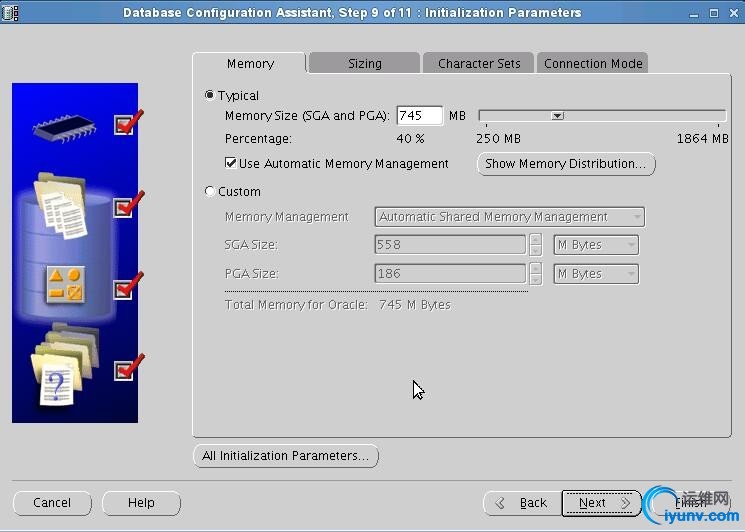The image size is (745, 532).
Task: Click Show Memory Distribution button
Action: [x=566, y=164]
